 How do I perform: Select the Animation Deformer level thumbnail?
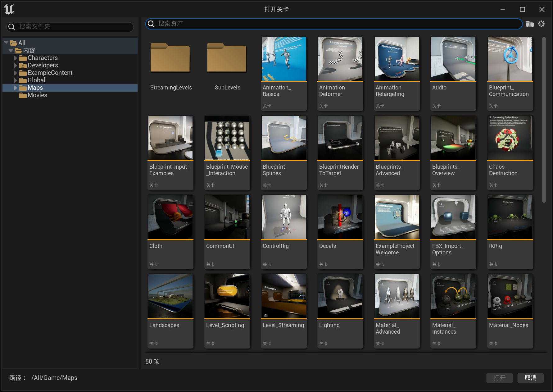click(340, 59)
